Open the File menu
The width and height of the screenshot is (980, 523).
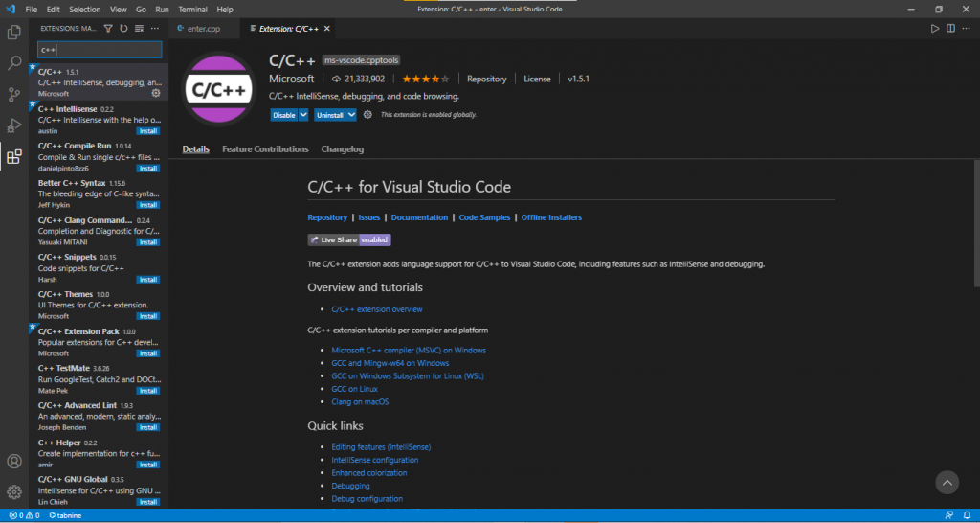coord(32,10)
